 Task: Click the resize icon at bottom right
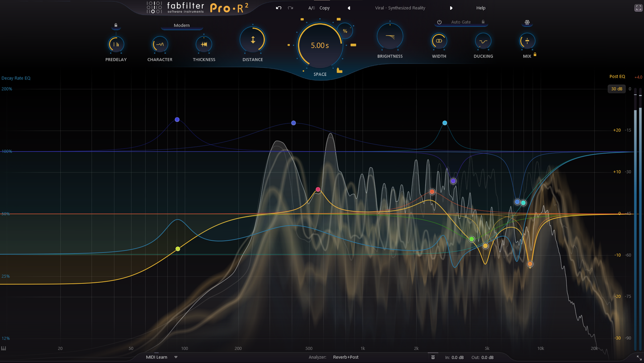pyautogui.click(x=639, y=358)
